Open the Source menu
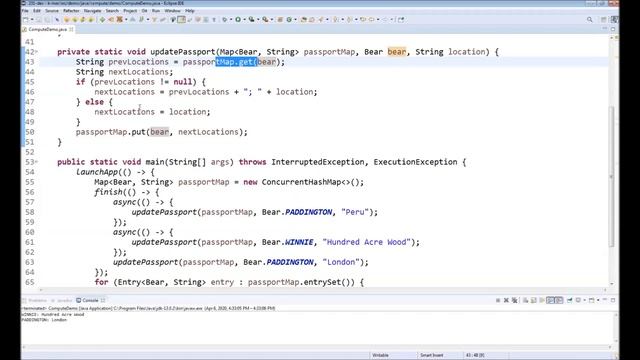This screenshot has width=640, height=360. click(52, 11)
